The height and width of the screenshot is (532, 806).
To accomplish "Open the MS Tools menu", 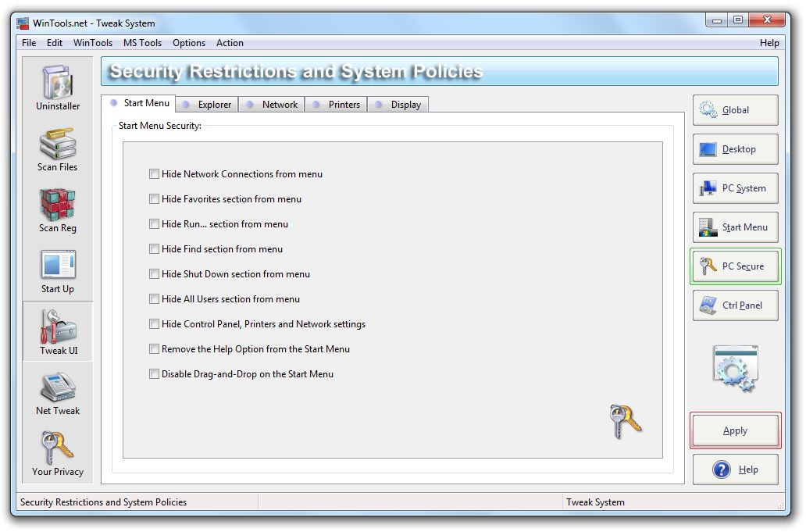I will [x=142, y=43].
